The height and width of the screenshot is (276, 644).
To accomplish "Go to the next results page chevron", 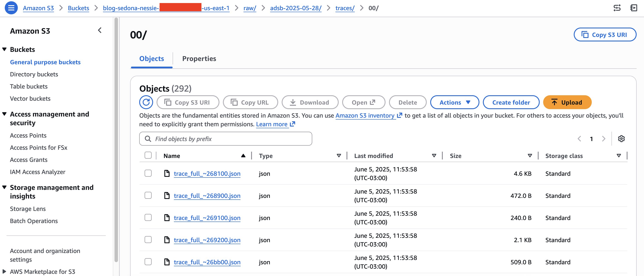I will (604, 139).
